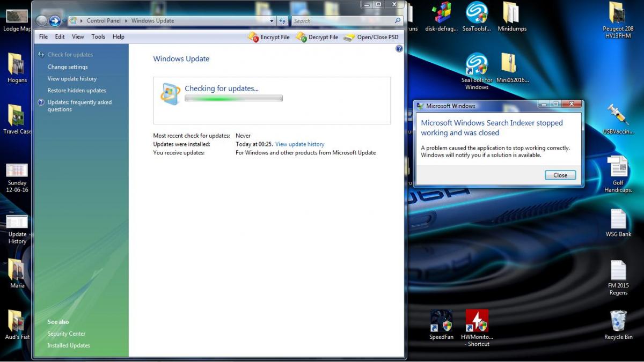Open the View menu

78,37
